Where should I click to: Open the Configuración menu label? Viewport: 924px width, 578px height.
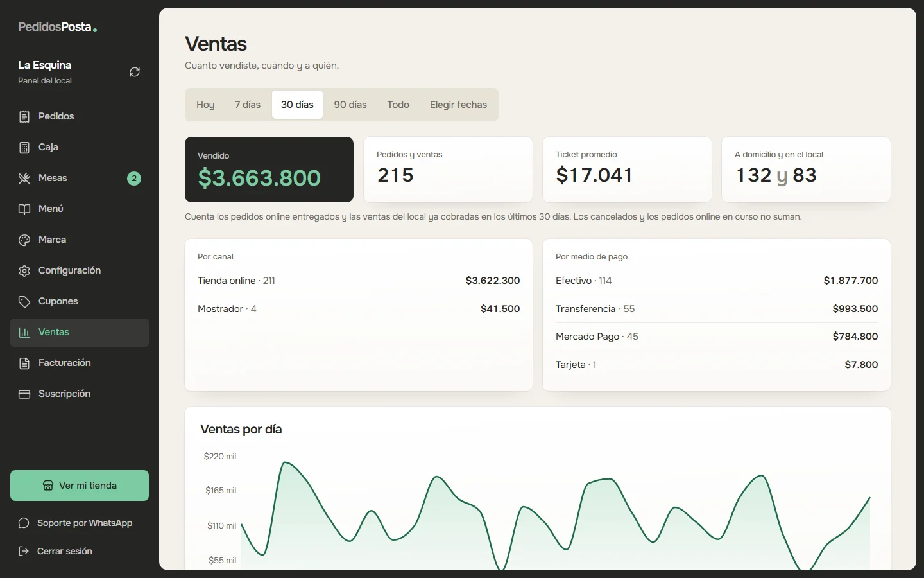pyautogui.click(x=69, y=270)
